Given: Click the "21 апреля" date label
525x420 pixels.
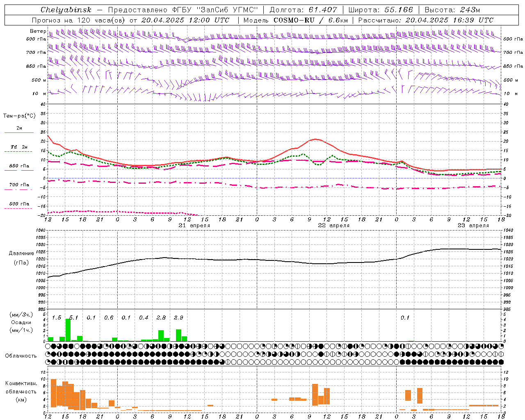Looking at the screenshot, I should [x=194, y=226].
